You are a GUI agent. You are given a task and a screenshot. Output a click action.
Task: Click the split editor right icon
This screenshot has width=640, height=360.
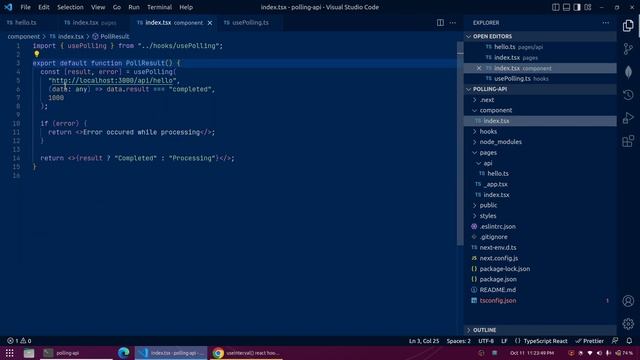(440, 23)
